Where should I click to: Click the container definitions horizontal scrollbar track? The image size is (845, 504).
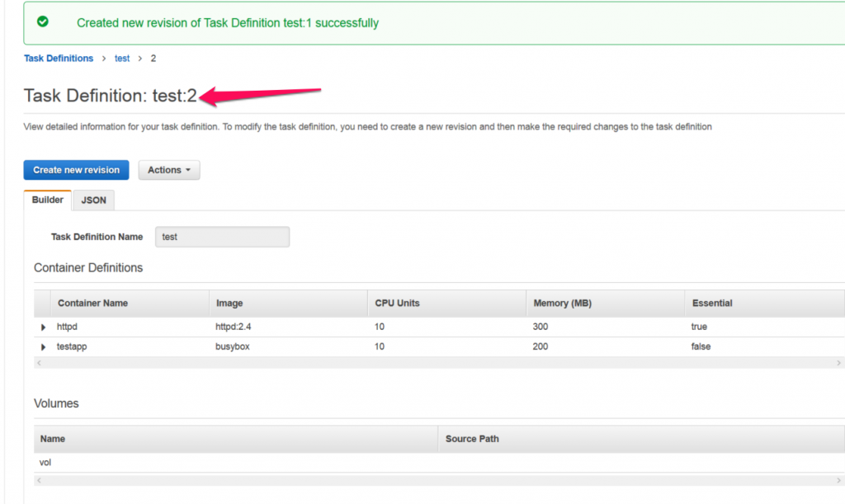pyautogui.click(x=439, y=363)
